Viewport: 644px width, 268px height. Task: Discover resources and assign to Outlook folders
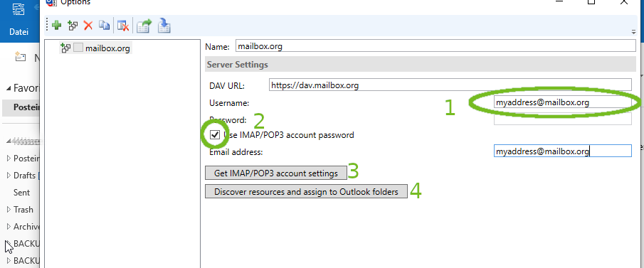[306, 191]
